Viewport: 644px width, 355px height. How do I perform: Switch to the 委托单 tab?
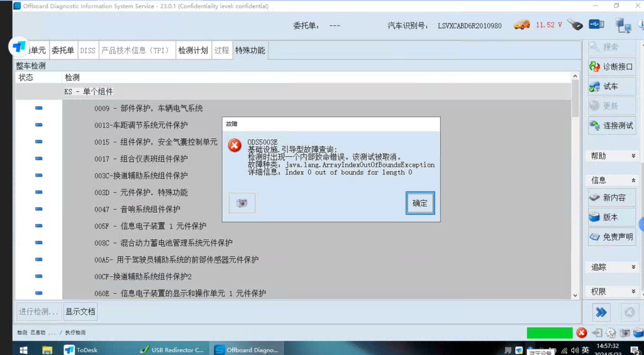coord(63,50)
